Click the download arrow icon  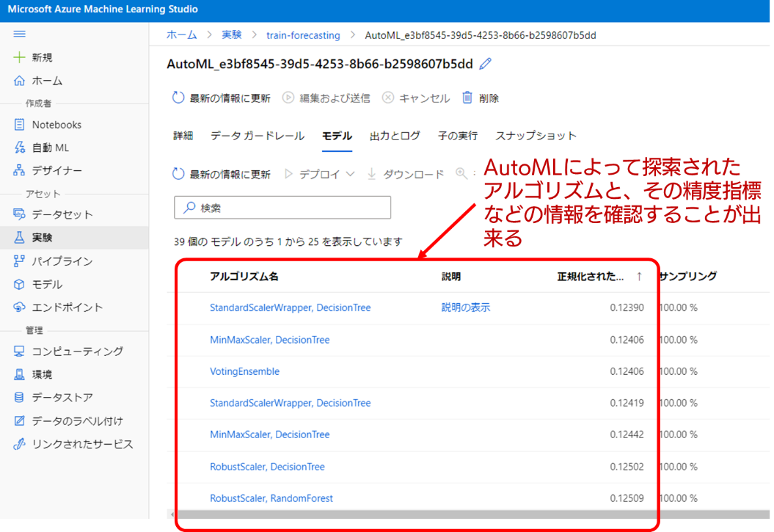pos(372,174)
